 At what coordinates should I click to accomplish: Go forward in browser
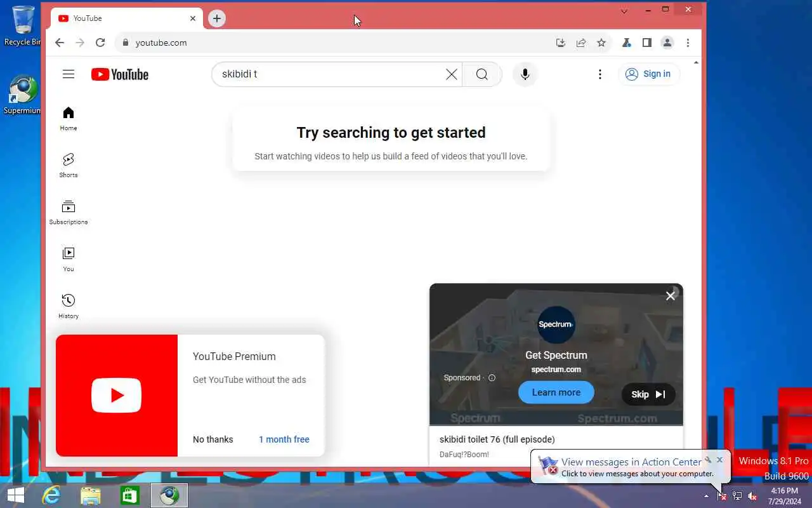80,43
